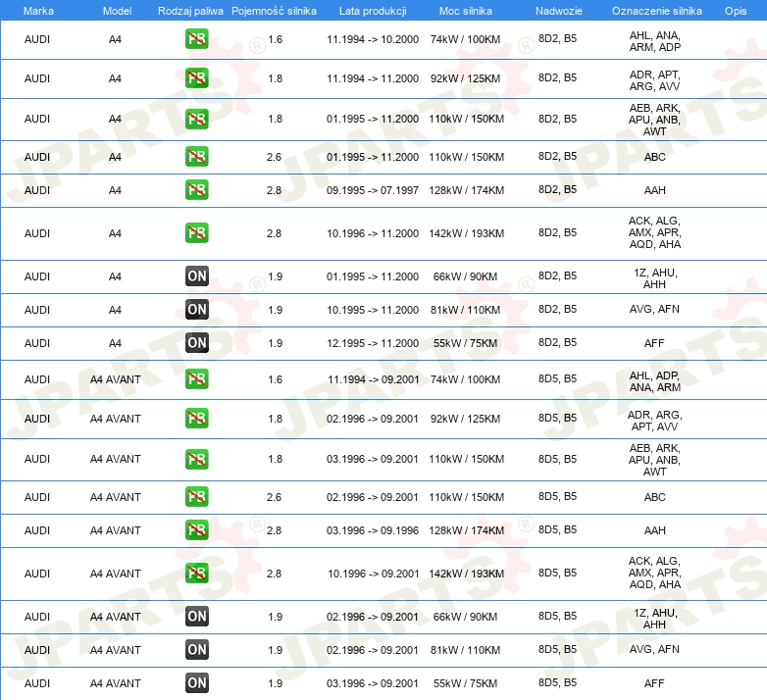Click diesel ON icon for A4 Avant 55kW row

[196, 683]
